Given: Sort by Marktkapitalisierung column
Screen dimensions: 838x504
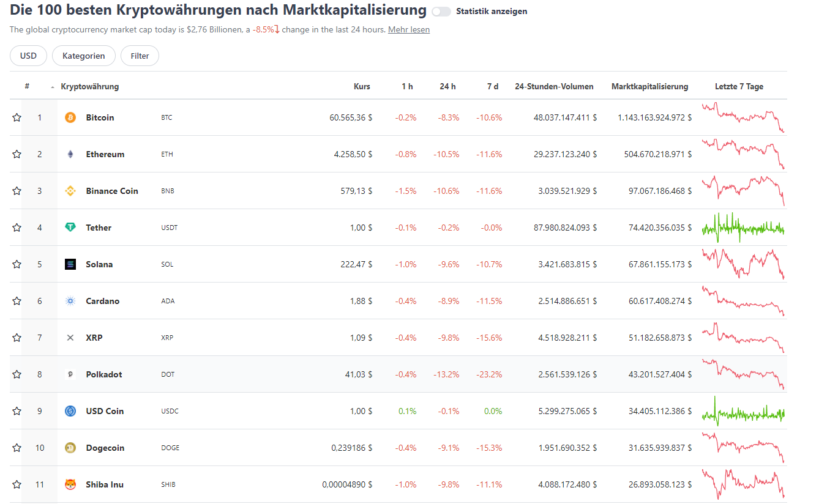Looking at the screenshot, I should (649, 86).
